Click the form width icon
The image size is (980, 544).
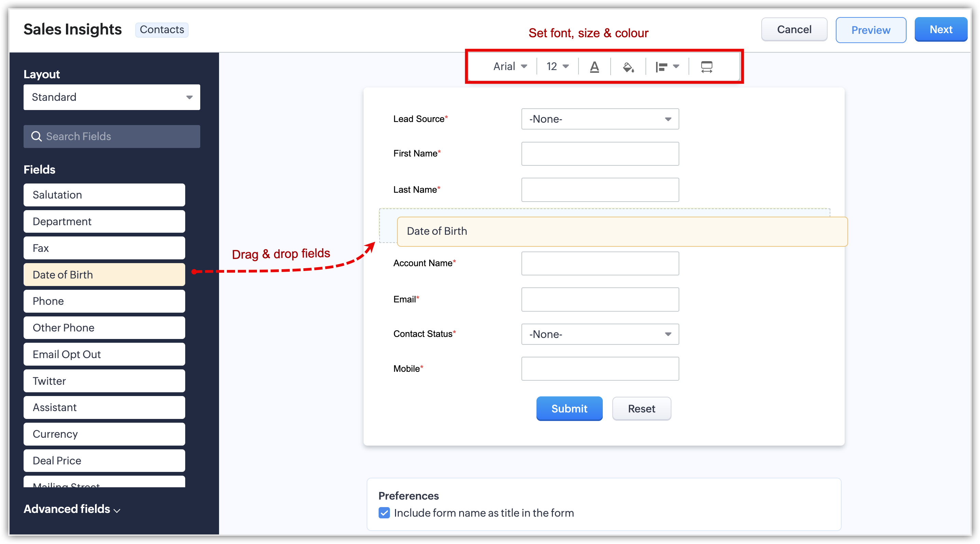[706, 67]
